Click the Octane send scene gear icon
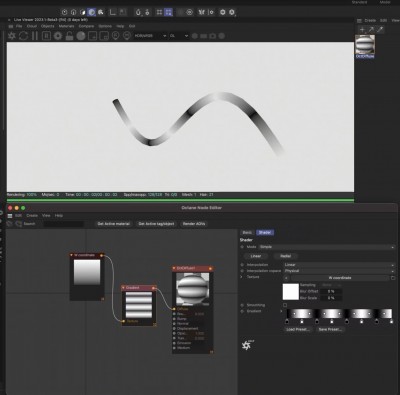The image size is (400, 395). coord(12,36)
